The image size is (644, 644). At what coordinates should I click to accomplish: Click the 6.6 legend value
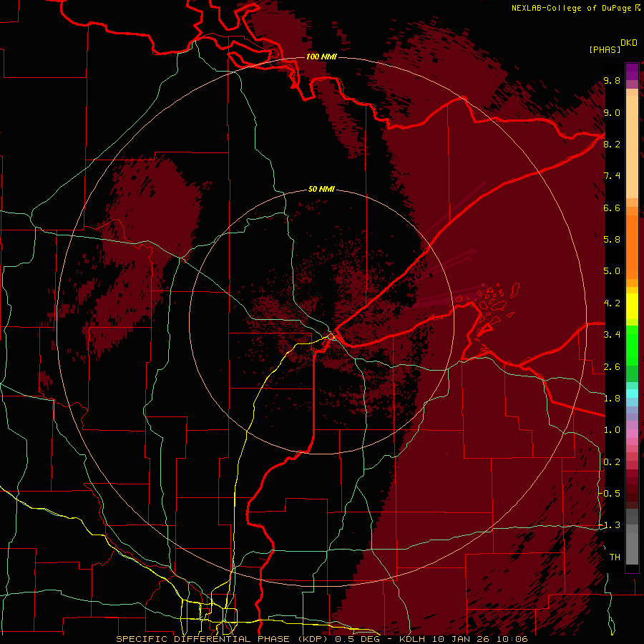612,208
